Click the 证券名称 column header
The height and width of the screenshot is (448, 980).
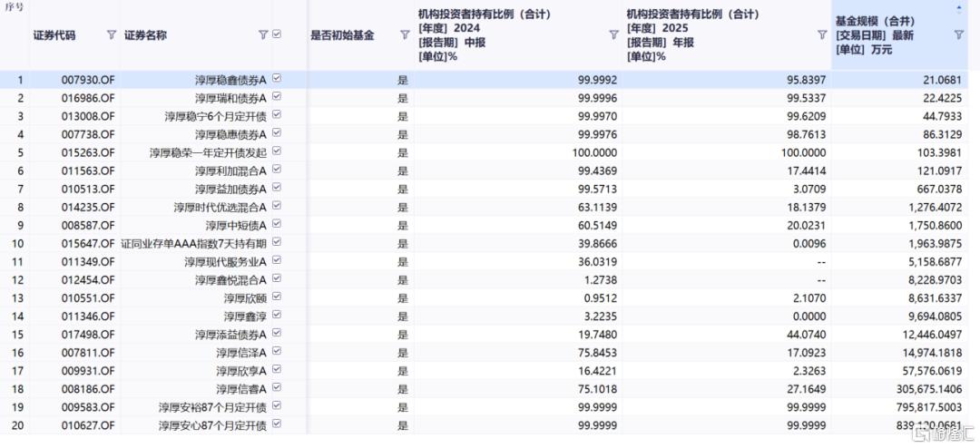coord(145,35)
